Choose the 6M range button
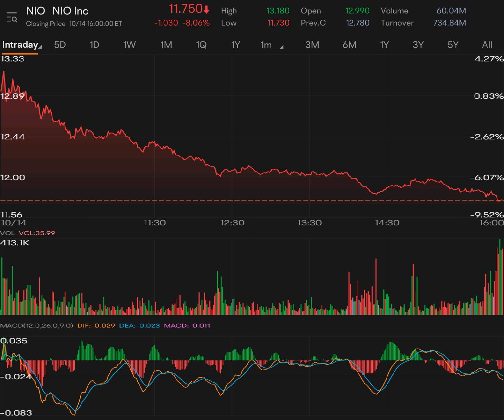The image size is (504, 420). [x=349, y=45]
